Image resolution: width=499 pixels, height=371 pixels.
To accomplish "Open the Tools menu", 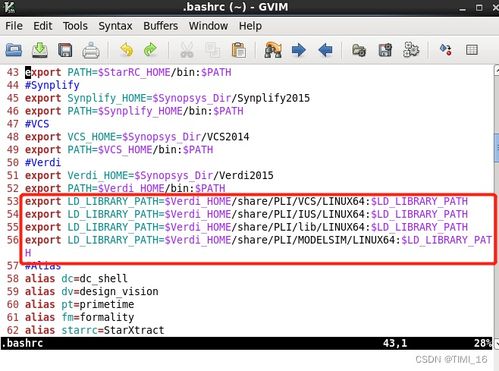I will [75, 26].
